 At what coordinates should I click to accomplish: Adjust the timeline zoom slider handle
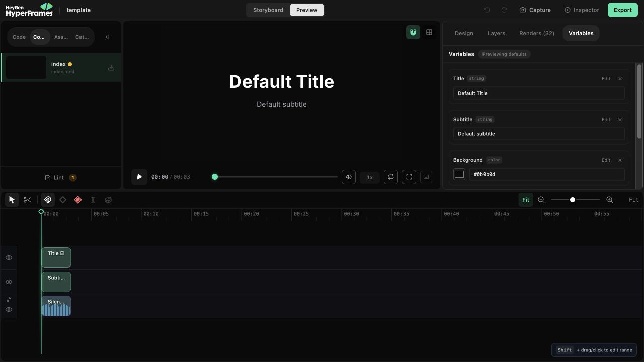tap(573, 200)
